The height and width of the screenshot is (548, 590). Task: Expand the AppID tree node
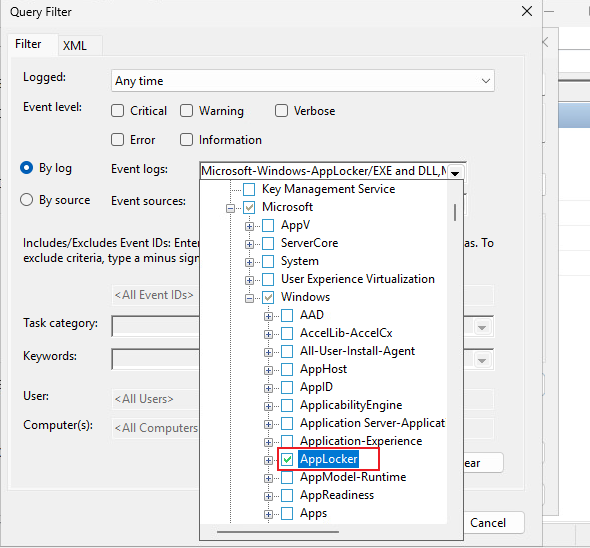point(268,388)
